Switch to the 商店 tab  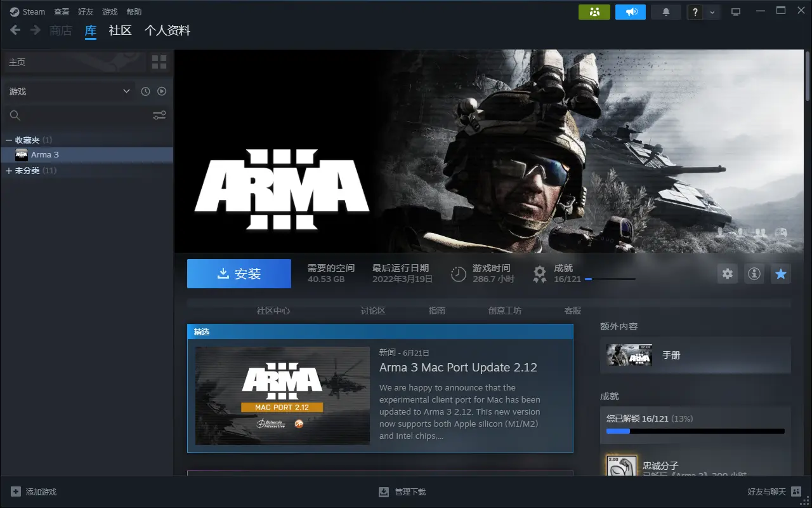(61, 30)
